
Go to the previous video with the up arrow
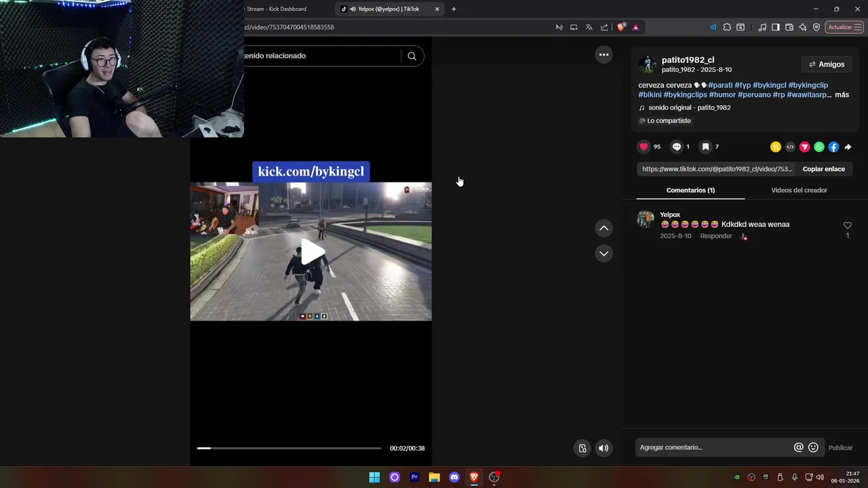(x=604, y=228)
